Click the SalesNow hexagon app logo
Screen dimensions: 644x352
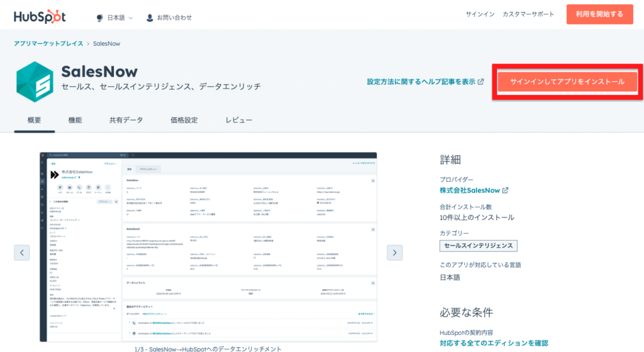(35, 82)
